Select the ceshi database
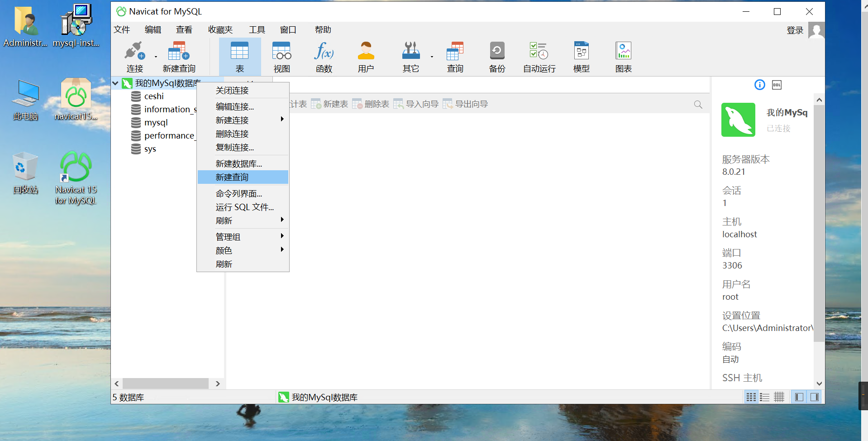 (x=154, y=96)
